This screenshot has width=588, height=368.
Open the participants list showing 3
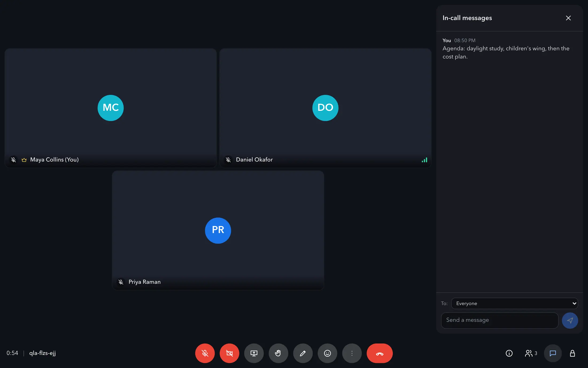pyautogui.click(x=531, y=353)
